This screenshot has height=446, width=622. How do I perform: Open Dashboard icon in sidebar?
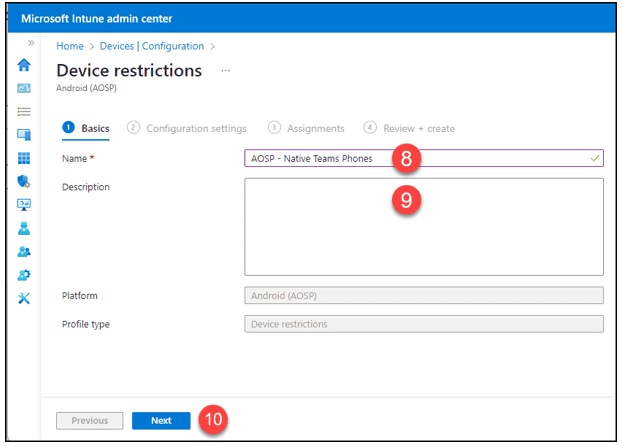pos(24,88)
